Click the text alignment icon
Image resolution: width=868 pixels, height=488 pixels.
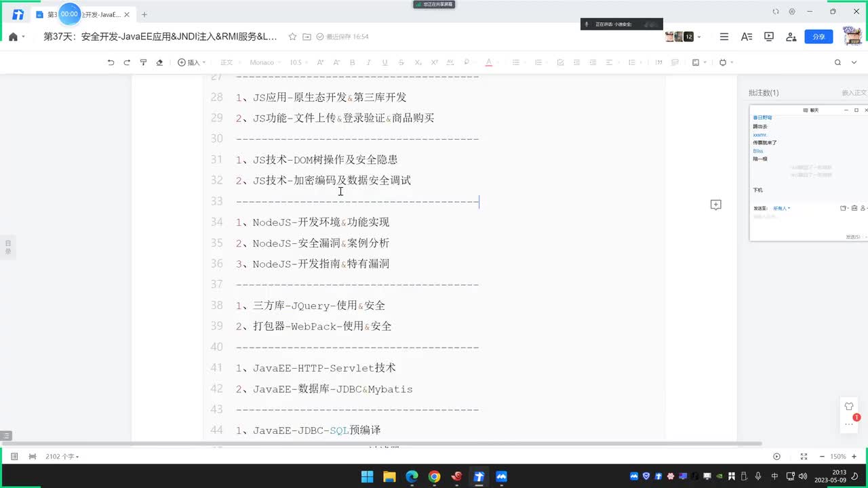point(610,62)
